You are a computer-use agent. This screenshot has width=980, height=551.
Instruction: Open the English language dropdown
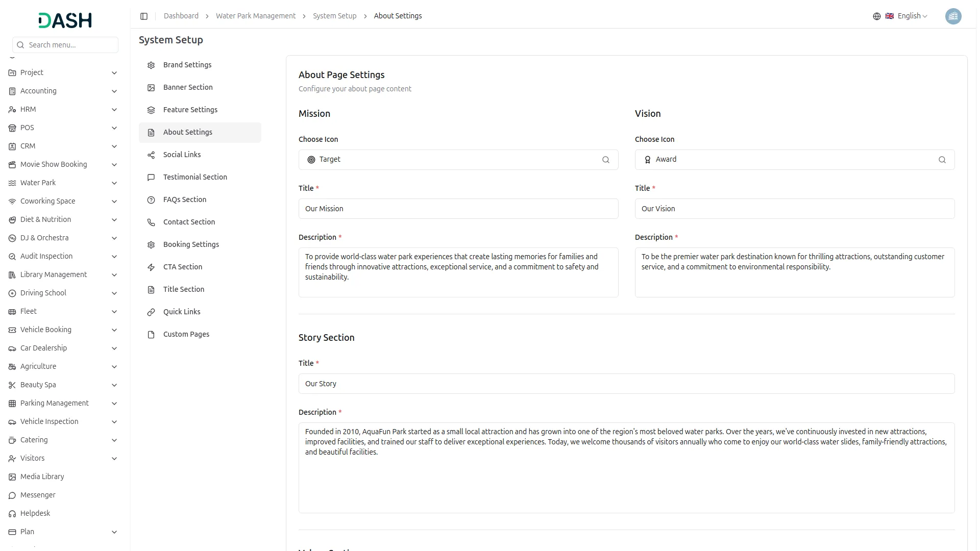(912, 16)
